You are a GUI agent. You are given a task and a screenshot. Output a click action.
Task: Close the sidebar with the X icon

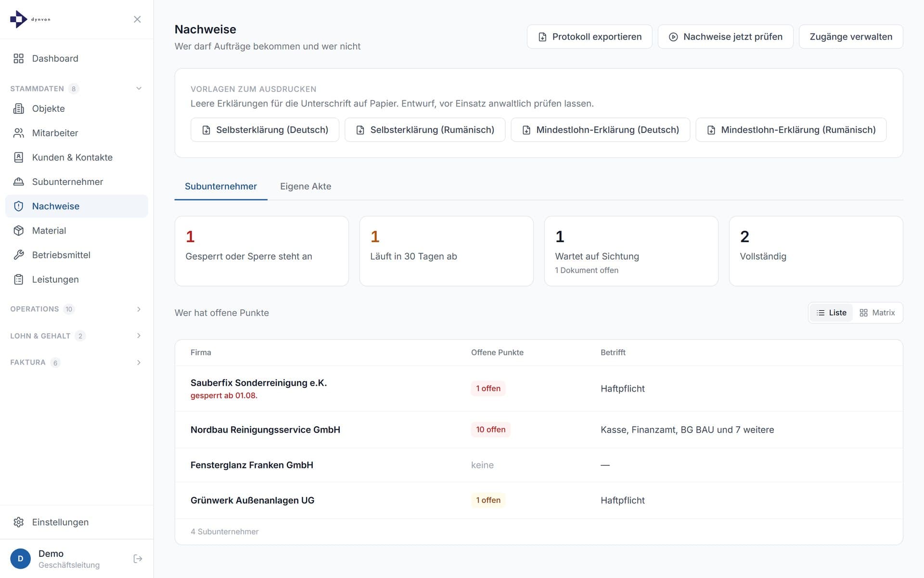137,19
